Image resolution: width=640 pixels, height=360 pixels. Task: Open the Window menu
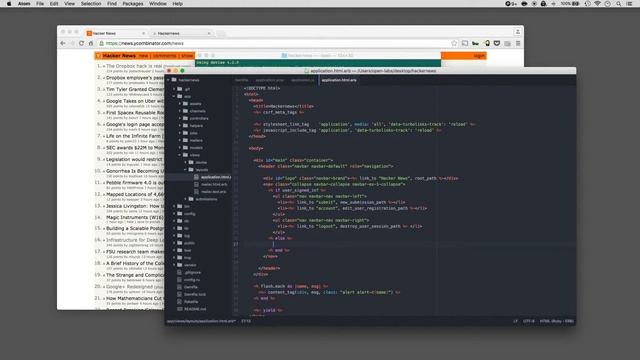click(158, 4)
